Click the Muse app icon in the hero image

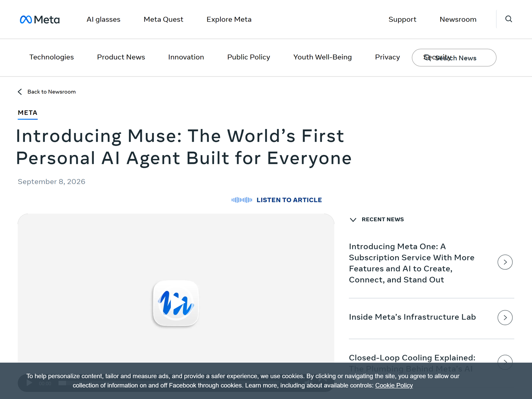click(176, 303)
